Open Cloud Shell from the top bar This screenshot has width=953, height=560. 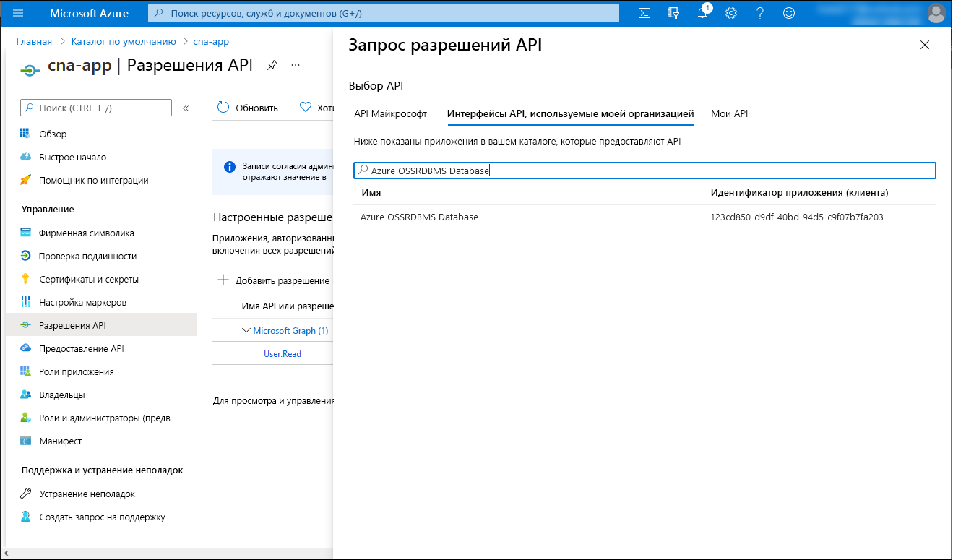pyautogui.click(x=645, y=13)
